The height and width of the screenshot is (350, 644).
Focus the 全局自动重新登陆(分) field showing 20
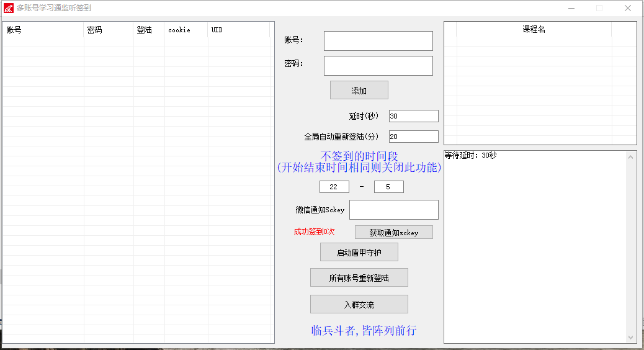(414, 137)
